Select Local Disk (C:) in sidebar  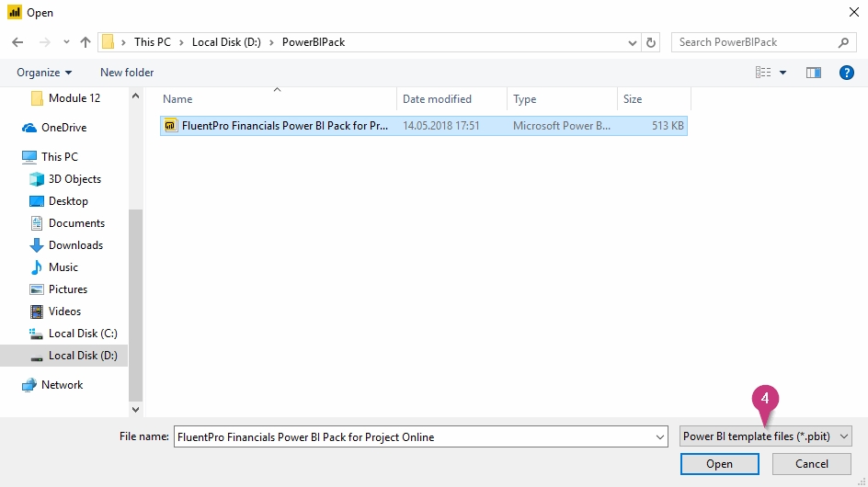(x=73, y=334)
